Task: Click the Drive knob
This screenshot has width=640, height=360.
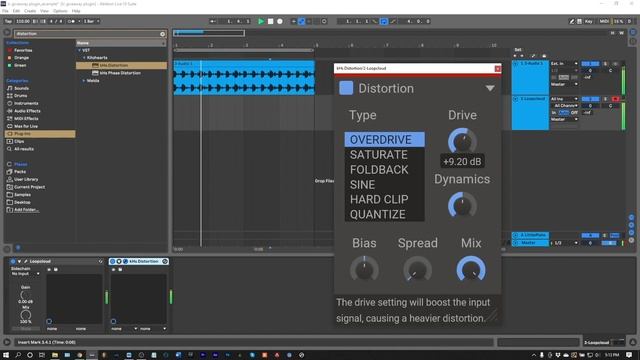Action: [x=462, y=142]
